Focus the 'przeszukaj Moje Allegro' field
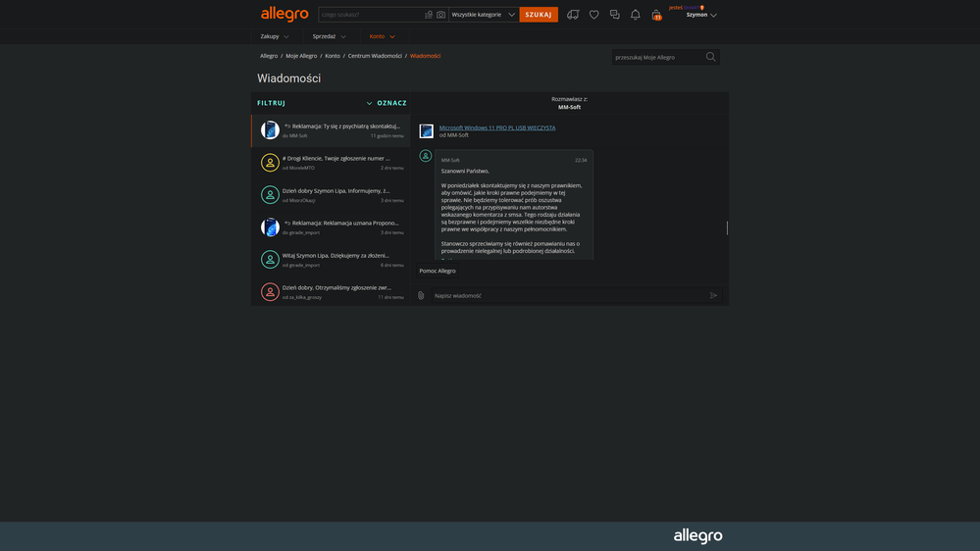This screenshot has height=551, width=980. 658,57
